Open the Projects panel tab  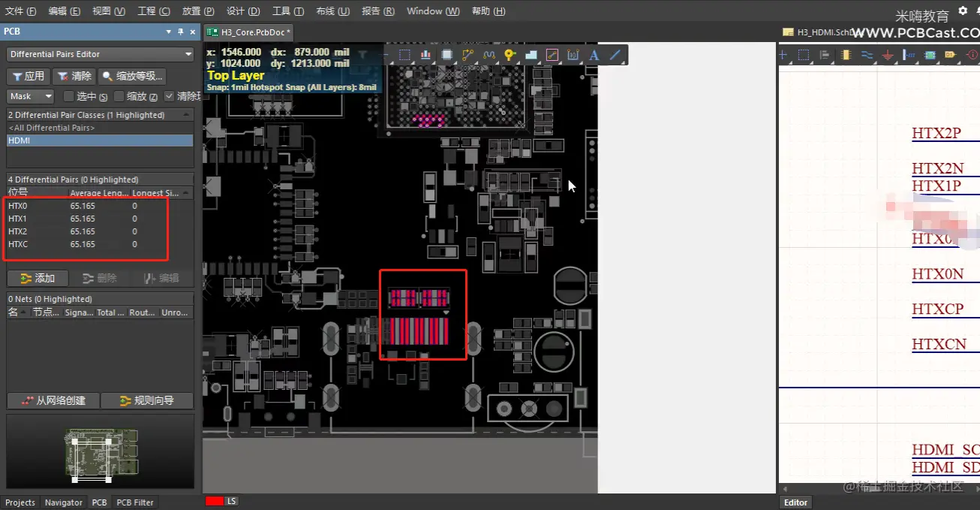click(x=20, y=502)
